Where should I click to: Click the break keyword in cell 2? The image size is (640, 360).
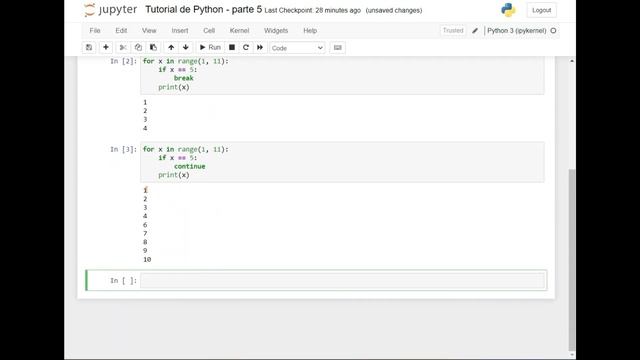[184, 78]
